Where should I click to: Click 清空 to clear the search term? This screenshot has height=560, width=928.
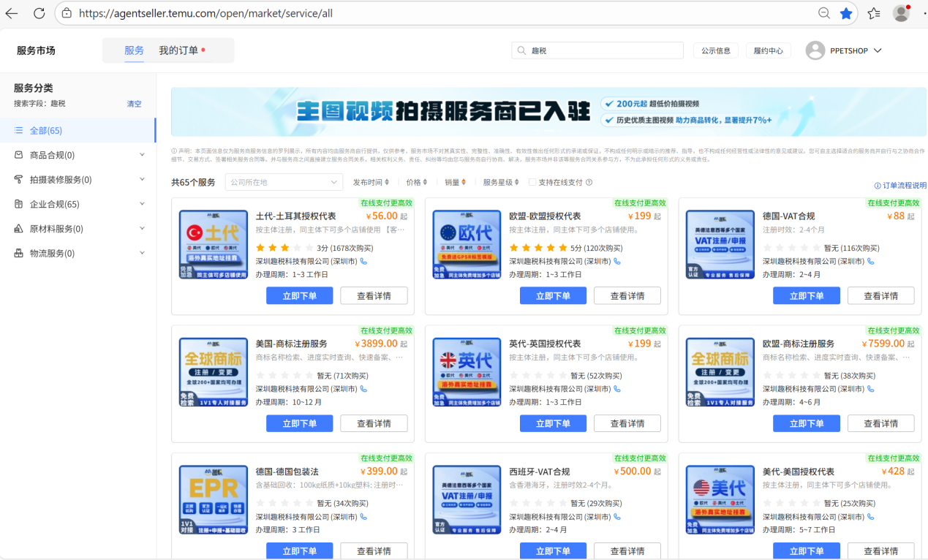pos(135,104)
